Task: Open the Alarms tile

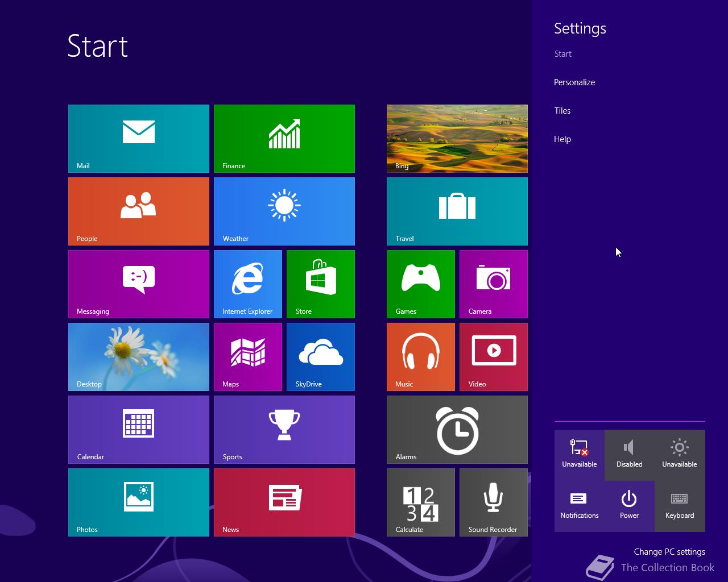Action: 457,430
